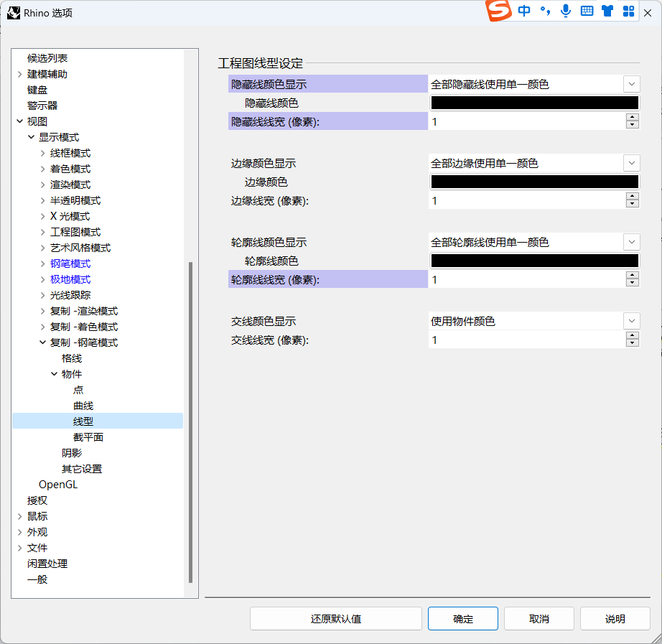Screen dimensions: 662x644
Task: Increase 边缘线宽 with up arrow
Action: (x=632, y=197)
